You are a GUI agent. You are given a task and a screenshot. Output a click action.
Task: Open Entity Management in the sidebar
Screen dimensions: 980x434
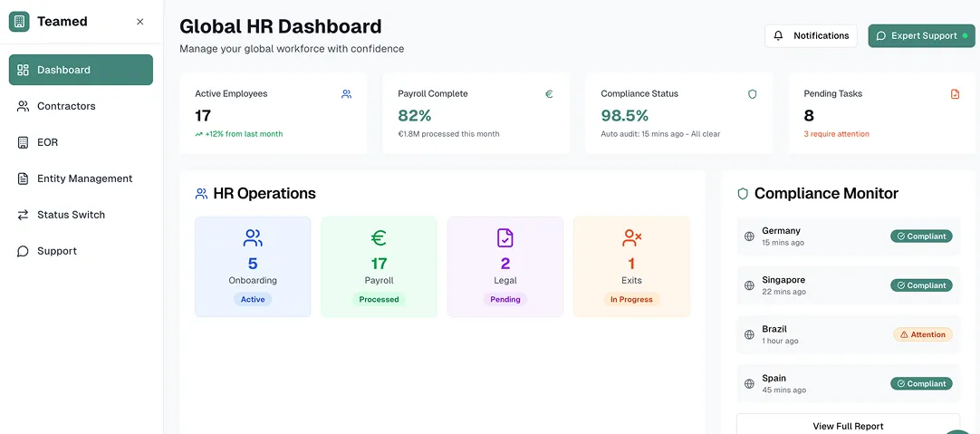coord(81,178)
